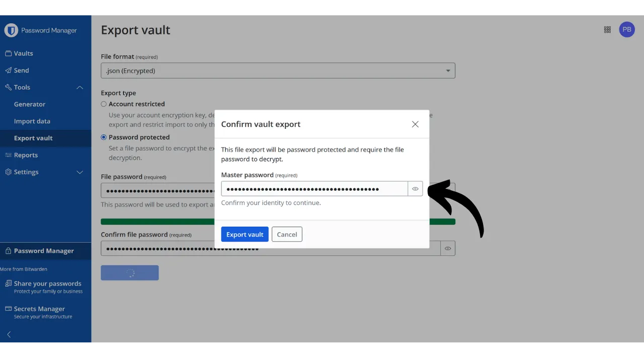644x358 pixels.
Task: Close the Confirm vault export dialog
Action: [x=415, y=124]
